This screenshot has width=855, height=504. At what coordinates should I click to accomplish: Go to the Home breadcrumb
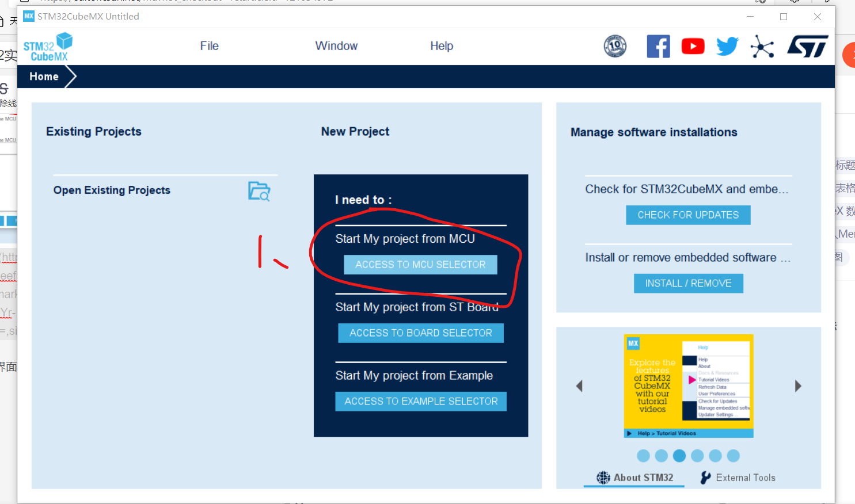pyautogui.click(x=44, y=77)
